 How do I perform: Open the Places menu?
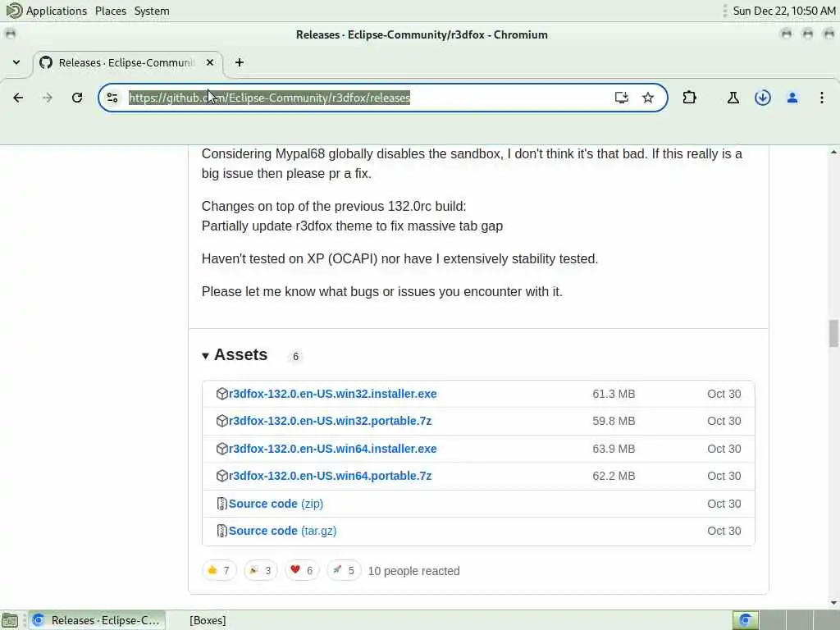pyautogui.click(x=111, y=11)
